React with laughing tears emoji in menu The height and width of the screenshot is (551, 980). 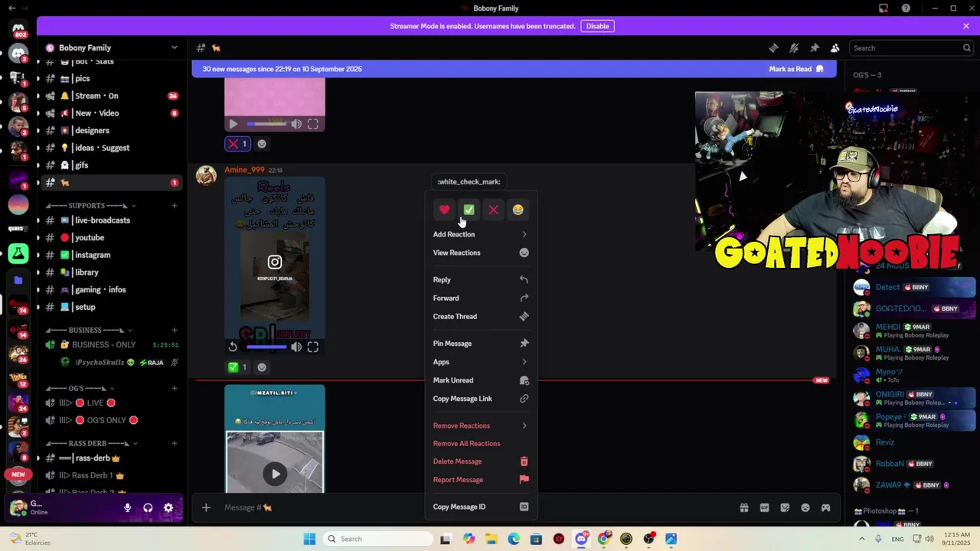click(518, 210)
